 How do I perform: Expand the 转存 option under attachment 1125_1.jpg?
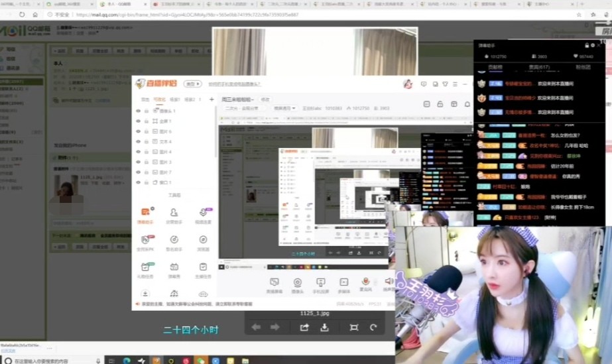point(119,182)
